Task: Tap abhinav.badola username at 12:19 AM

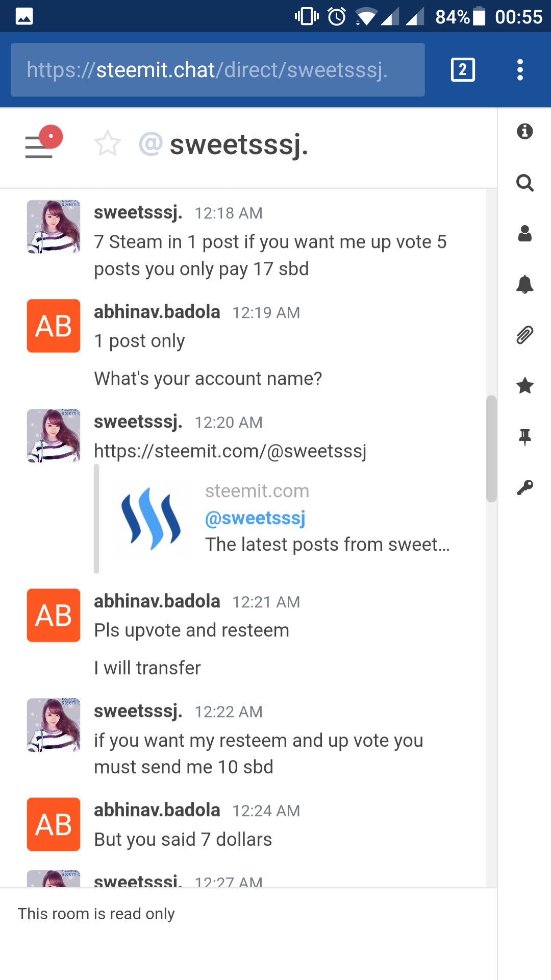Action: tap(157, 312)
